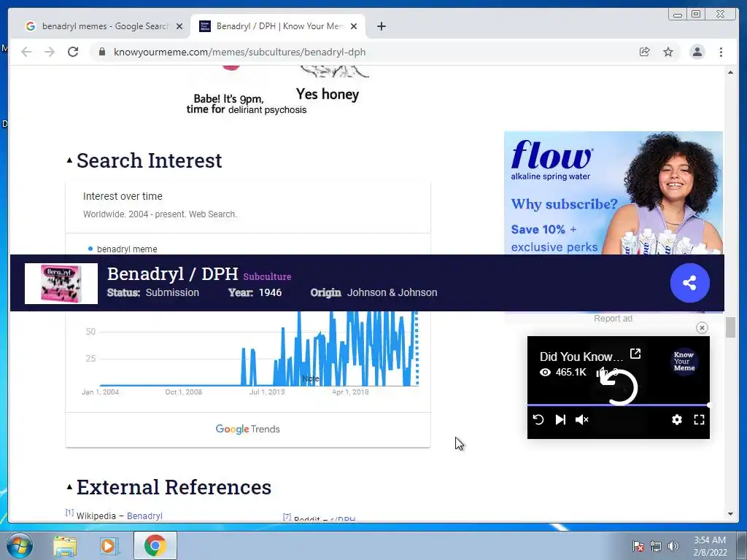Image resolution: width=747 pixels, height=560 pixels.
Task: Reload the Know Your Meme page
Action: 73,52
